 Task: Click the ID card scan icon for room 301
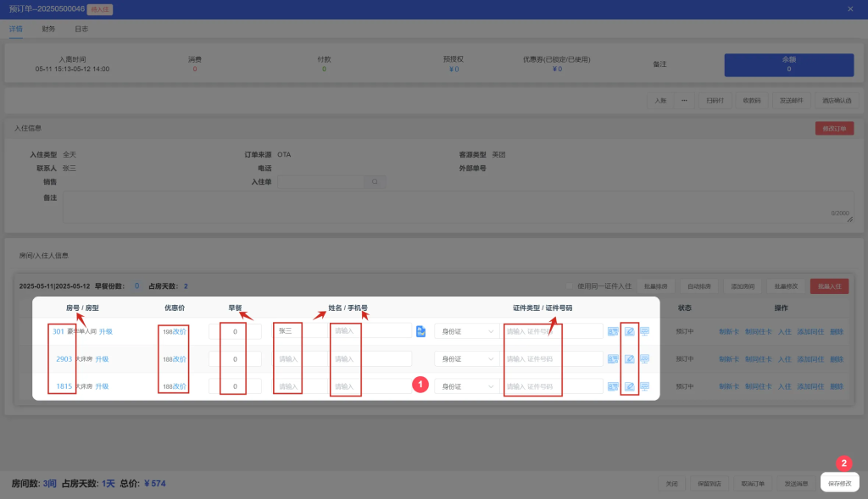(x=613, y=331)
